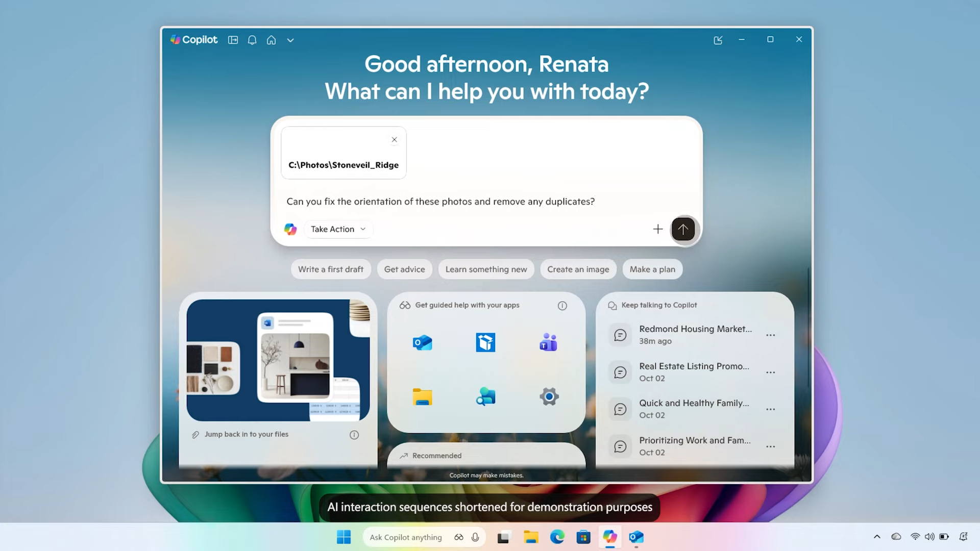The height and width of the screenshot is (551, 980).
Task: Click the taskbar microphone icon
Action: [x=475, y=537]
